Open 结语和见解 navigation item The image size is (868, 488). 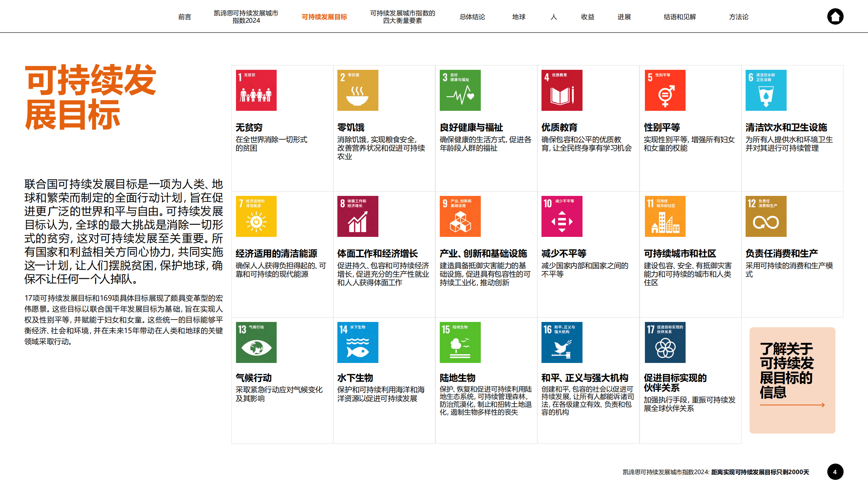pos(680,17)
